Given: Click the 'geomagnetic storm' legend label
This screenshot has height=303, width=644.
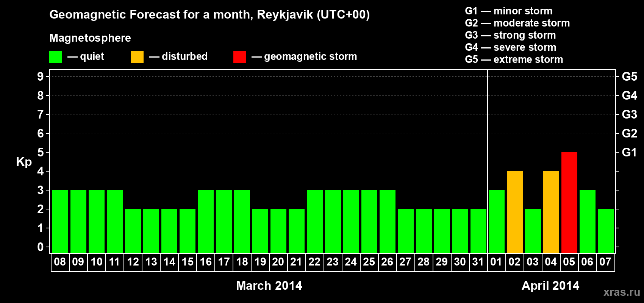Looking at the screenshot, I should tap(311, 56).
